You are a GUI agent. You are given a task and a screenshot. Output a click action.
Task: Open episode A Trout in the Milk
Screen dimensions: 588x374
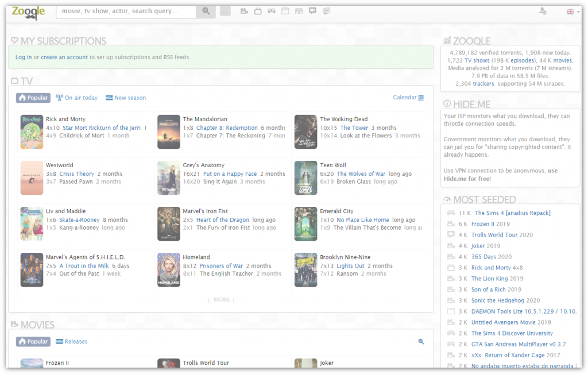point(84,266)
